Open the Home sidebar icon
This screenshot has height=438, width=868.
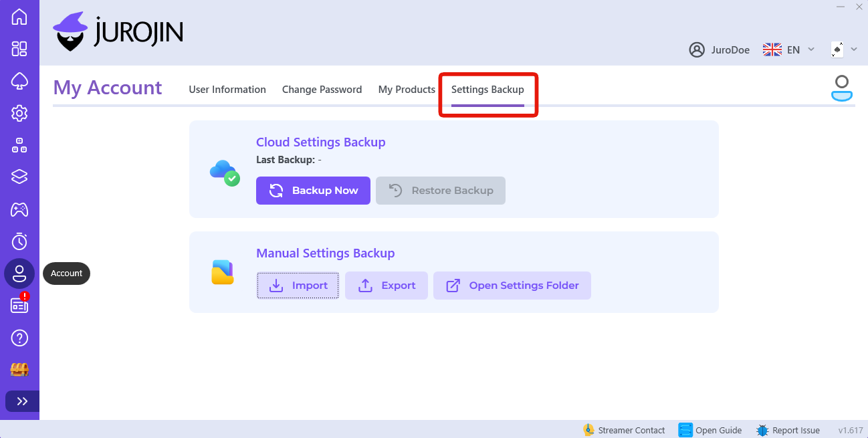19,17
